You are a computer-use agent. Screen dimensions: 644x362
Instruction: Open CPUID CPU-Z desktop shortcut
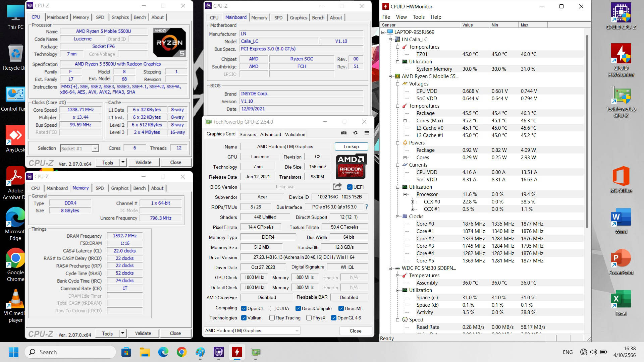[621, 16]
